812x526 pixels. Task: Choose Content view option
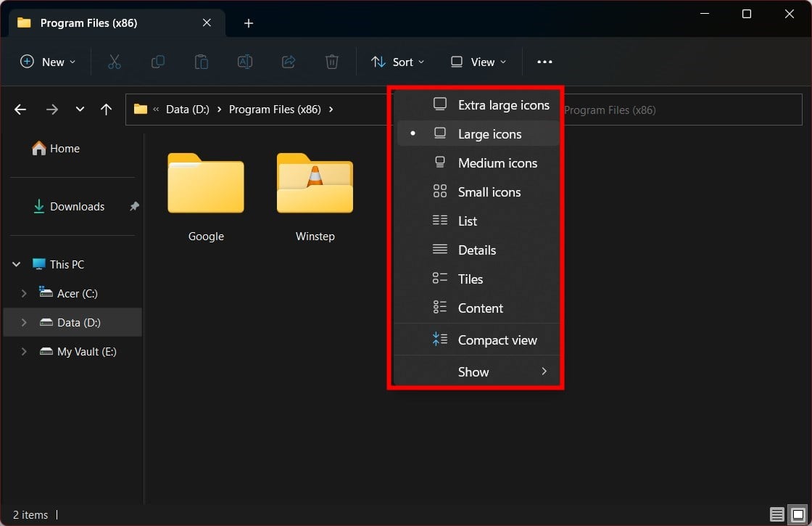click(x=478, y=308)
